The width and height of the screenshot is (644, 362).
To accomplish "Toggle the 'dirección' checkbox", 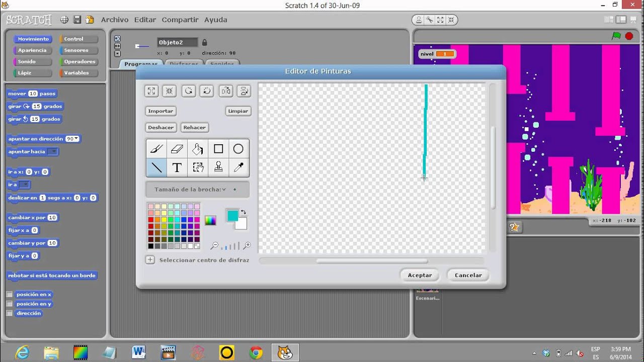I will [9, 313].
